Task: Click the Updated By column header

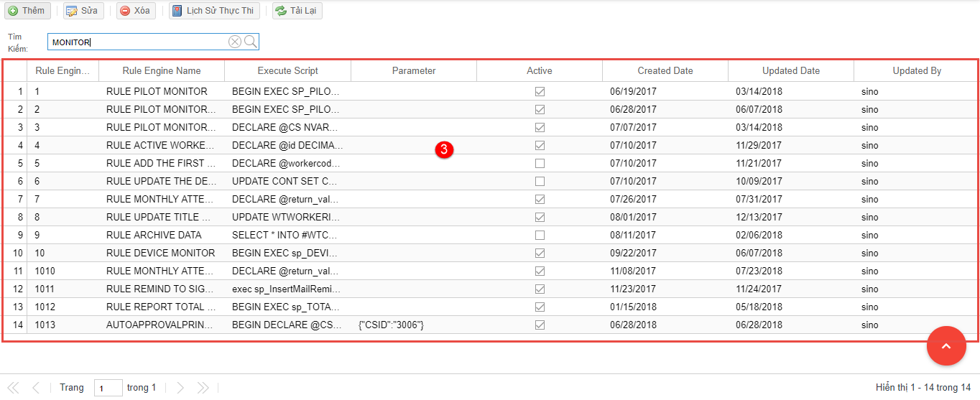Action: tap(916, 70)
